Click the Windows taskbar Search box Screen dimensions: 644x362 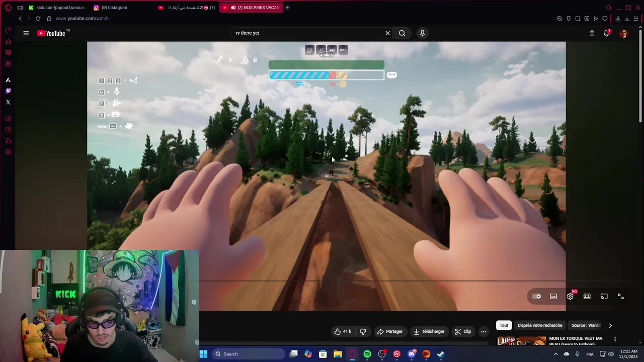tap(248, 354)
